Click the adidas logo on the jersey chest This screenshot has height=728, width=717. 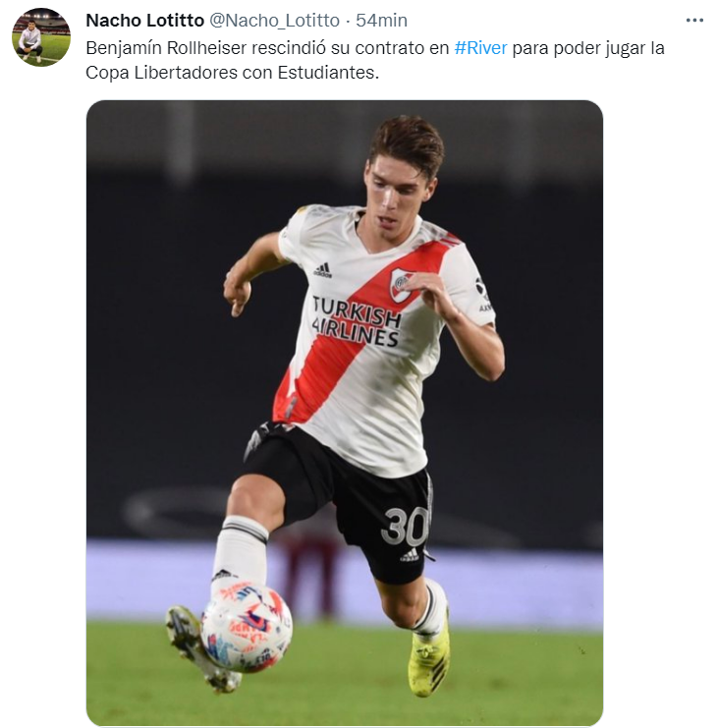coord(323,270)
